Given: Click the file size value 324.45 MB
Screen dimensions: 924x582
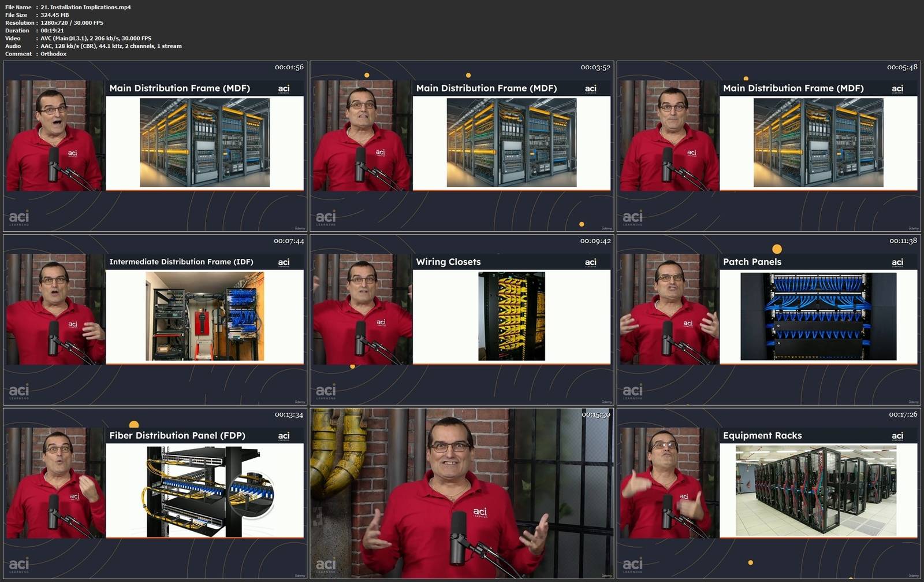Looking at the screenshot, I should [x=54, y=15].
